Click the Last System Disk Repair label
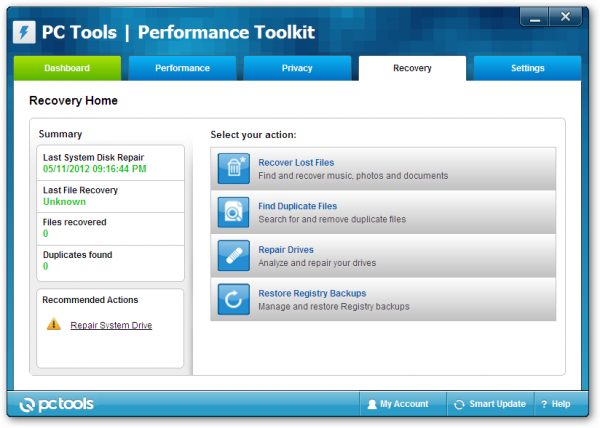 click(93, 158)
